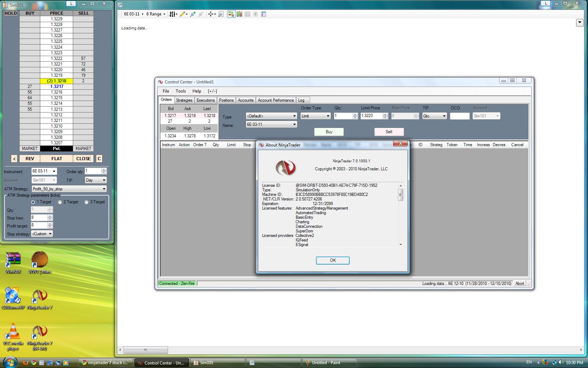This screenshot has width=588, height=368.
Task: Click the Stop loss value field
Action: (39, 218)
